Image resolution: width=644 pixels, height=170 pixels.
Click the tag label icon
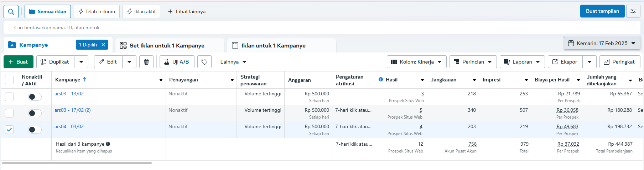coord(204,62)
